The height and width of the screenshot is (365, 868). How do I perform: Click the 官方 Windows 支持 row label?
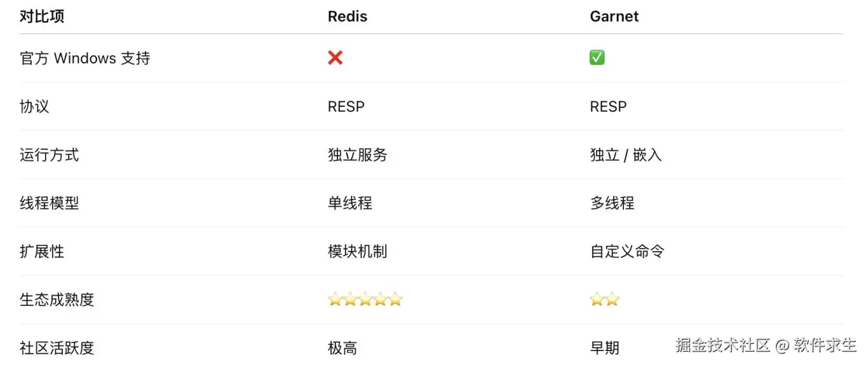tap(85, 59)
